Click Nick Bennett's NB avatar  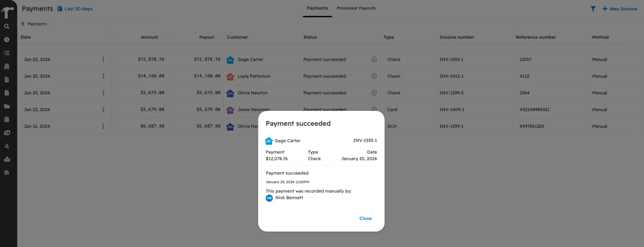269,198
